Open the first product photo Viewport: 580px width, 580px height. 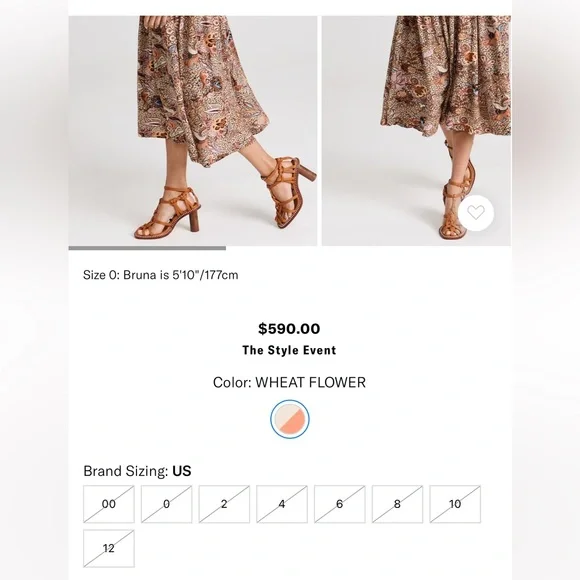(193, 131)
